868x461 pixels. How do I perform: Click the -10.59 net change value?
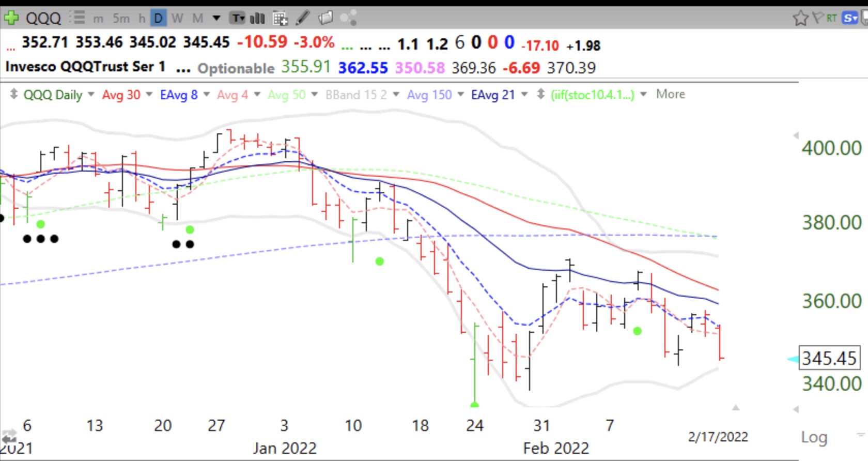(262, 42)
